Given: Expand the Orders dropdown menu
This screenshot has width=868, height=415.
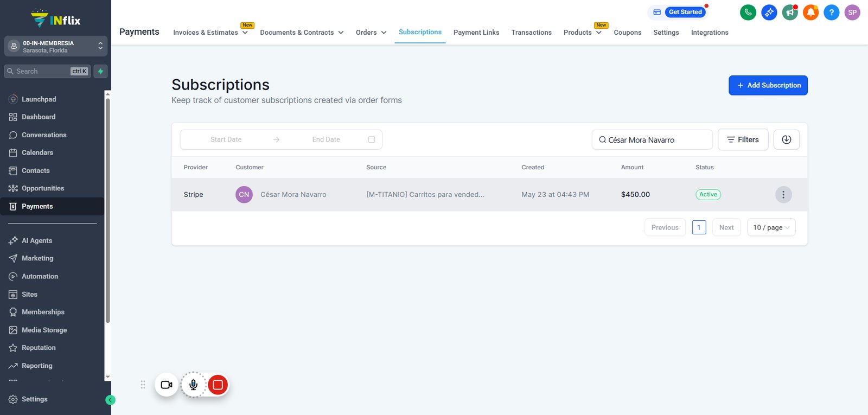Looking at the screenshot, I should tap(371, 33).
